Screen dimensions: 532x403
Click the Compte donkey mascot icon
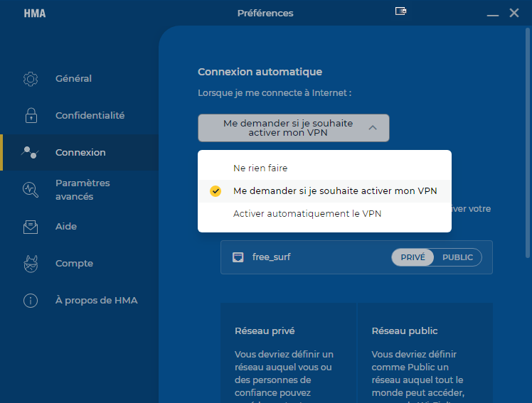pyautogui.click(x=31, y=264)
